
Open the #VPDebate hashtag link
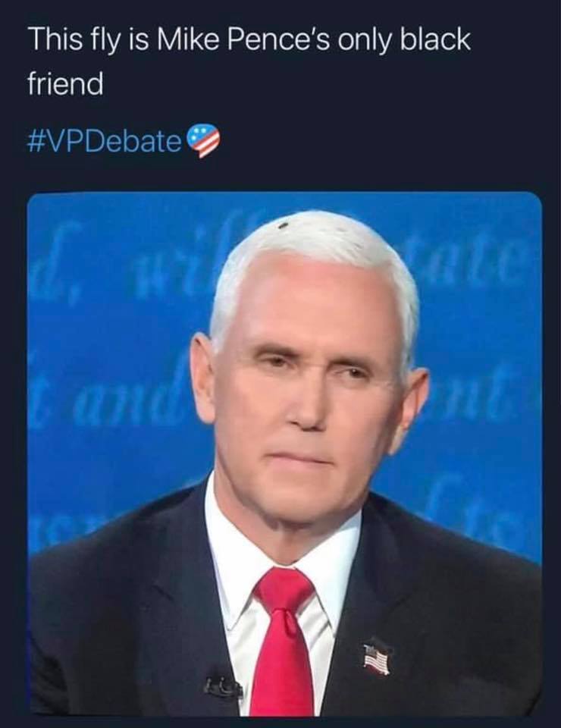[104, 142]
